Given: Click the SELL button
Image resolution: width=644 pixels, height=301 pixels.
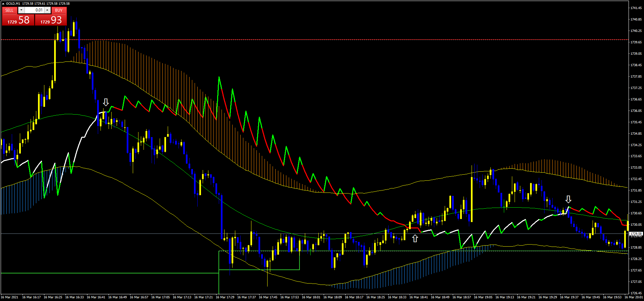Looking at the screenshot, I should (x=9, y=10).
